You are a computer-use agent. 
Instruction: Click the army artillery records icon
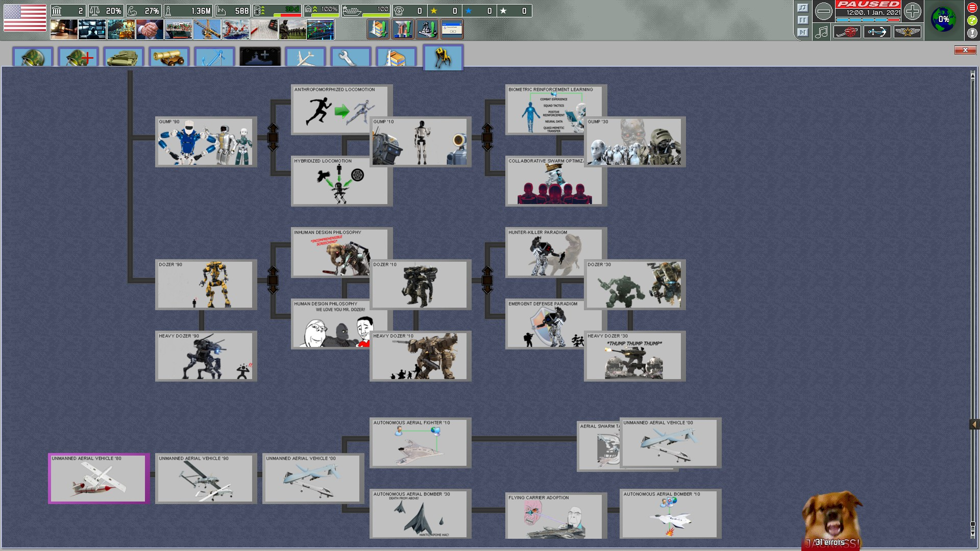click(847, 32)
